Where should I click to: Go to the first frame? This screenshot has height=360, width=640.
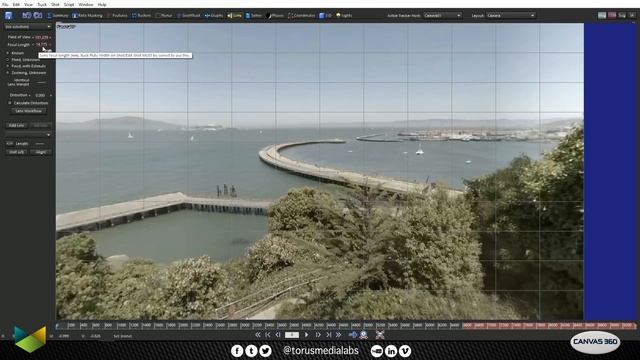coord(268,335)
